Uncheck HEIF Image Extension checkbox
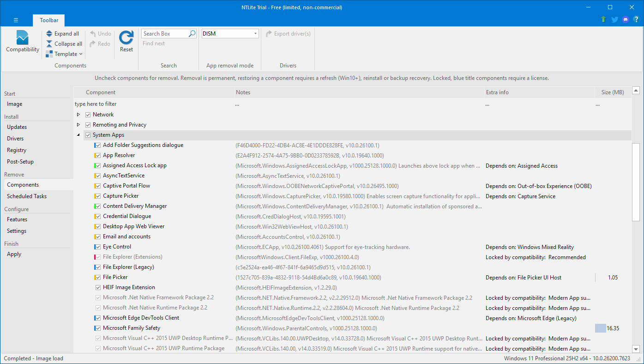644x364 pixels. click(x=98, y=287)
